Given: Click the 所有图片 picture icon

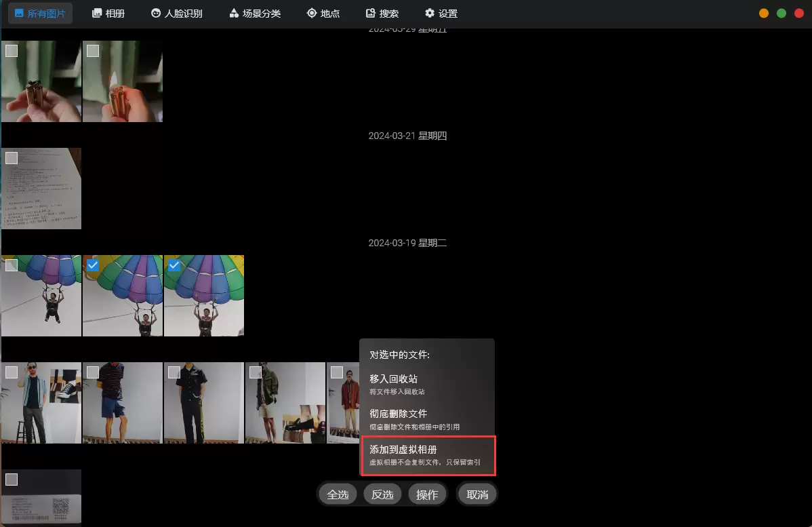Looking at the screenshot, I should [19, 13].
